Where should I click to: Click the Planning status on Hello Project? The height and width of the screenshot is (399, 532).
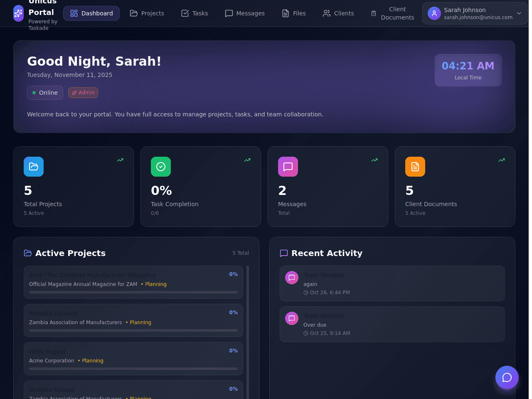[x=91, y=361]
